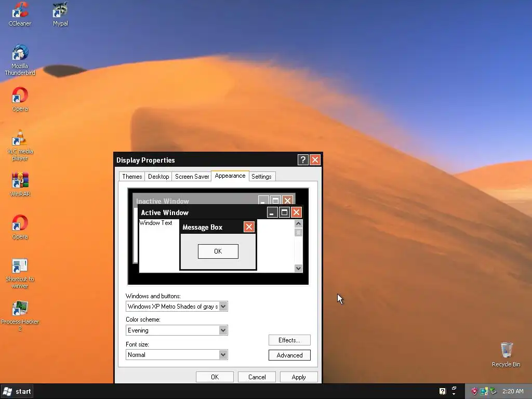This screenshot has width=532, height=399.
Task: Select the Process Hacker 2 icon
Action: click(x=20, y=316)
